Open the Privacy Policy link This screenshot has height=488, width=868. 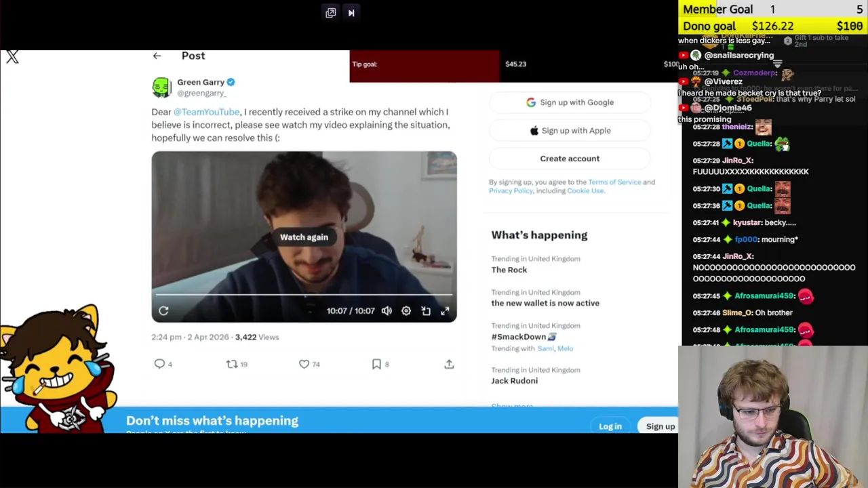pos(511,191)
